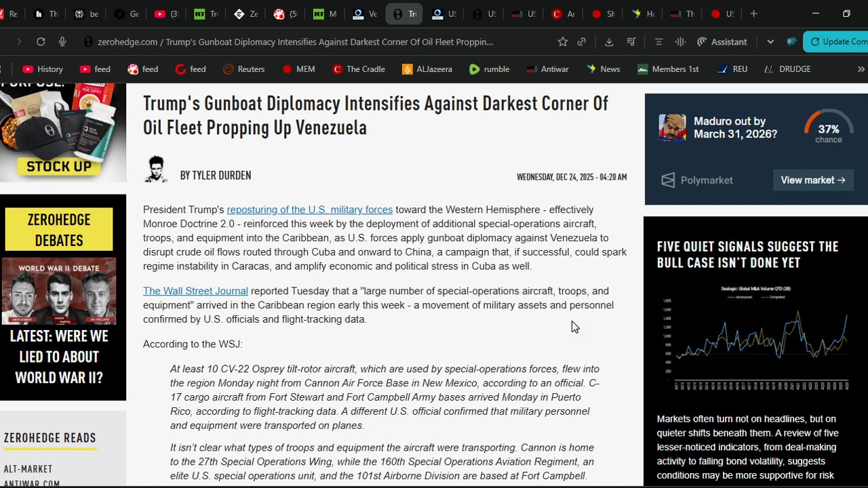868x488 pixels.
Task: Switch to the 'Ar' tab
Action: (x=563, y=14)
